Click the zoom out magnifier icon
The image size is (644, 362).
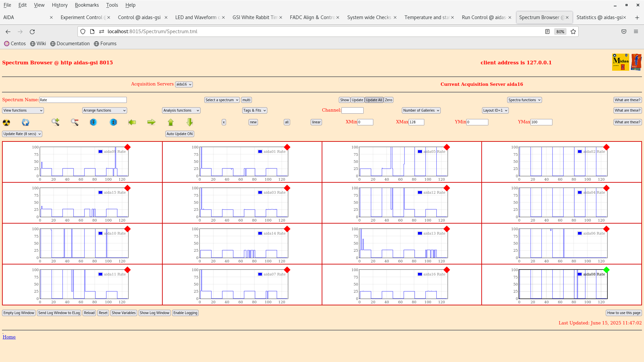point(74,122)
